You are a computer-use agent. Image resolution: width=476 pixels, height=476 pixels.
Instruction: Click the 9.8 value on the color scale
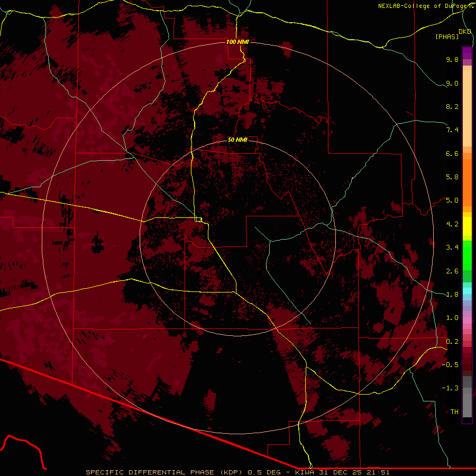coord(452,59)
